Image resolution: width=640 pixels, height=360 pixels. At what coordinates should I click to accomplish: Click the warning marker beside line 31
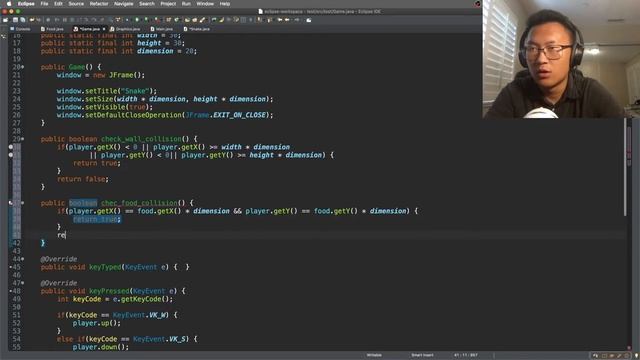click(x=11, y=155)
